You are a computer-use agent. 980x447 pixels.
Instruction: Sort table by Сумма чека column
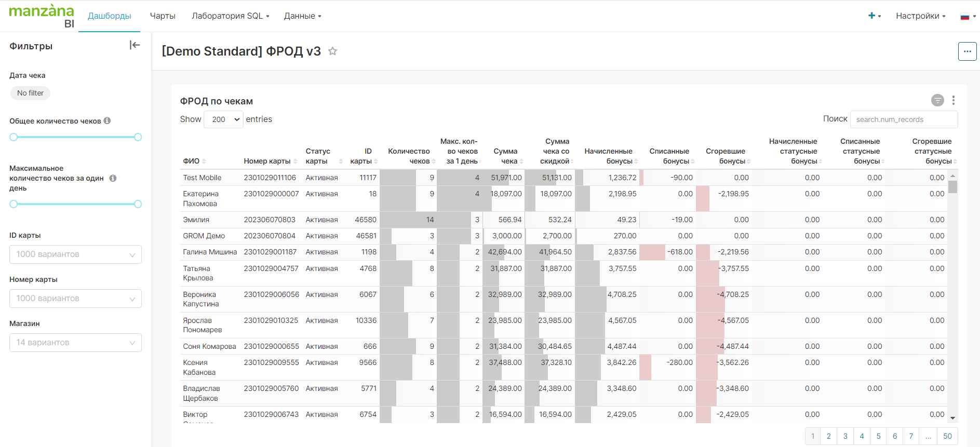point(506,156)
